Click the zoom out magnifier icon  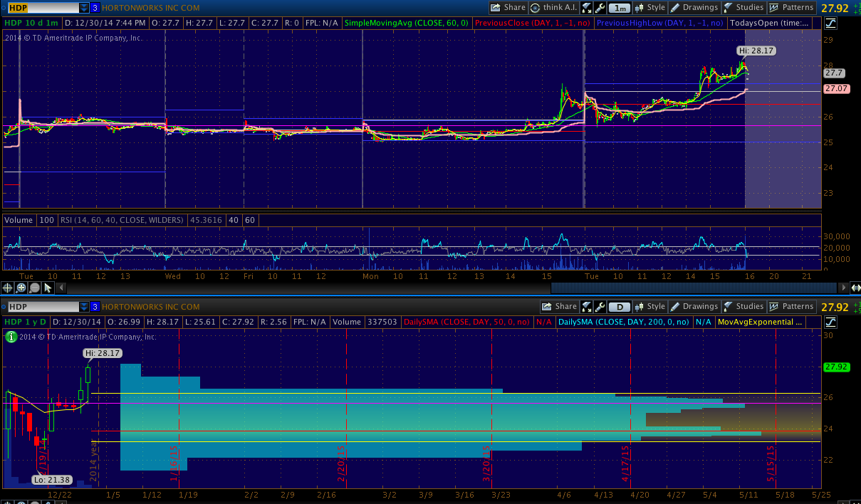[x=35, y=288]
